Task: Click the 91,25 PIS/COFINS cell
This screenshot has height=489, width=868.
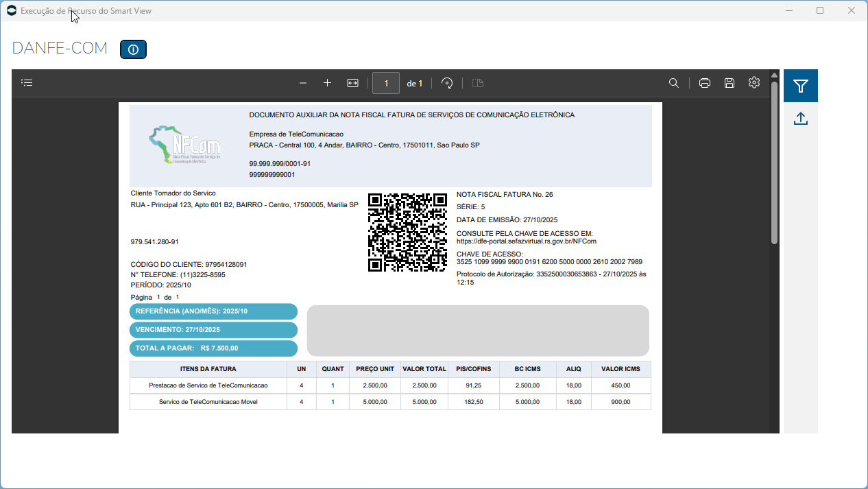Action: [x=474, y=385]
